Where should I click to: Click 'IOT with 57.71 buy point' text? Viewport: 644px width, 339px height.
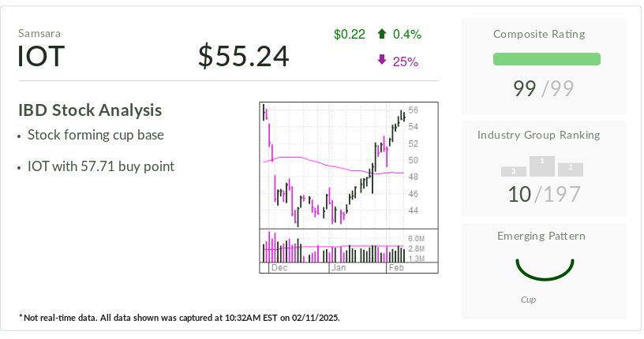coord(101,166)
